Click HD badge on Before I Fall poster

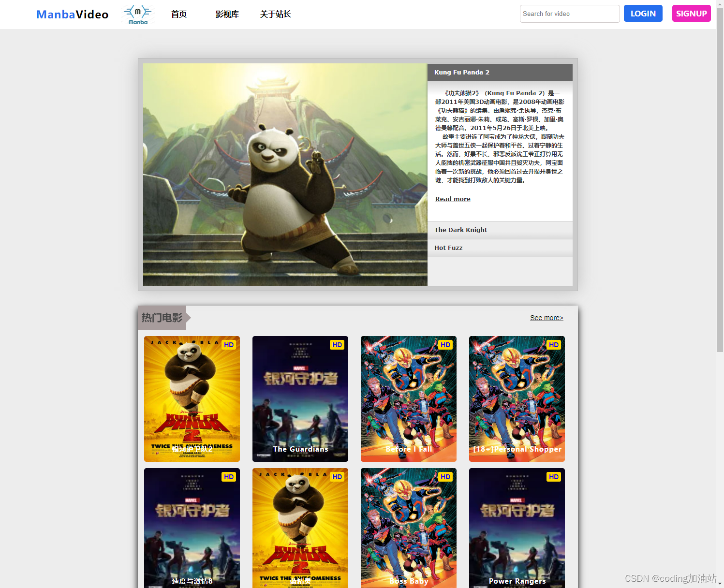point(445,345)
